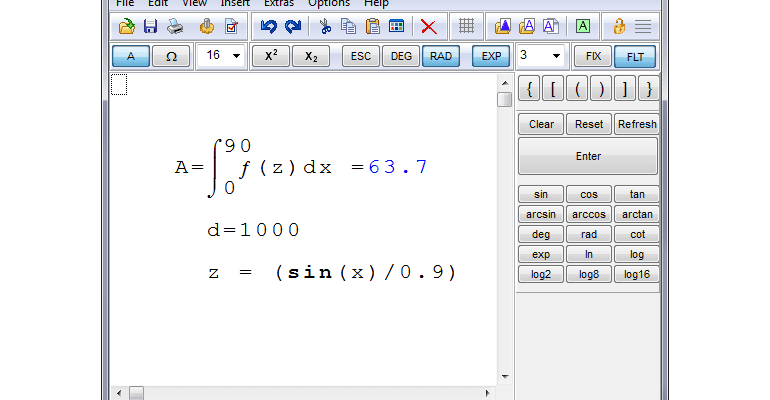Insert the arcsin function
Viewport: 770px width, 400px height.
[x=541, y=214]
